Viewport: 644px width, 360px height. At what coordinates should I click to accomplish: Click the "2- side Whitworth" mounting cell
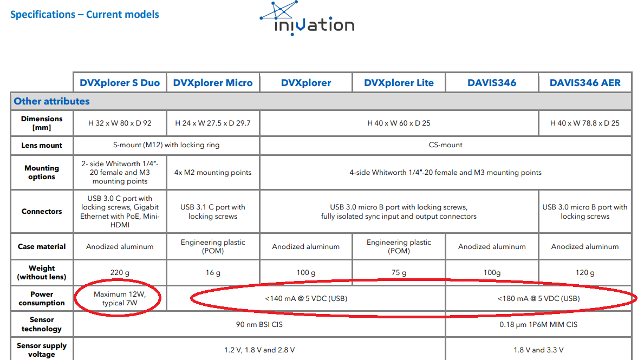click(120, 172)
